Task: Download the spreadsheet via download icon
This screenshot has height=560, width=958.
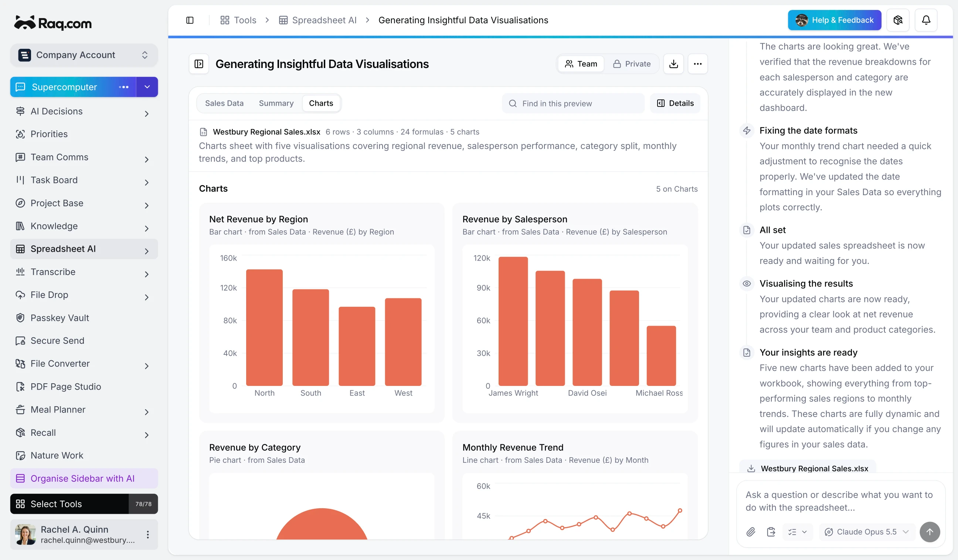Action: tap(673, 64)
